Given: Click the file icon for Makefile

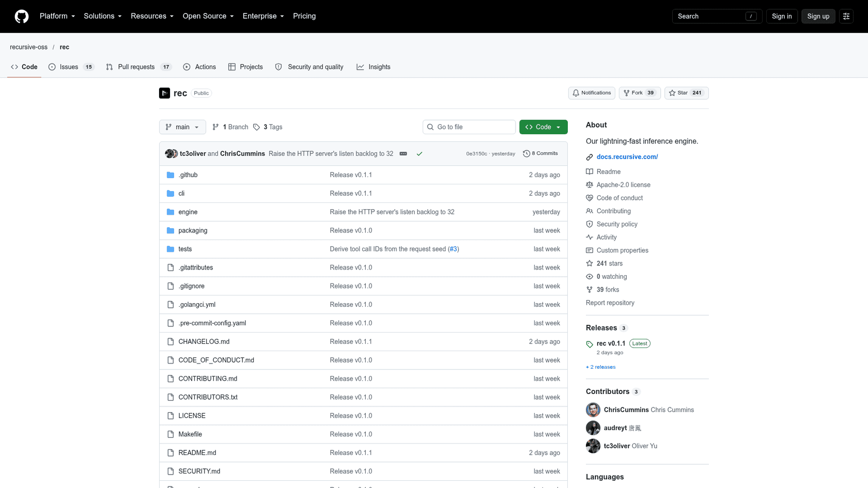Looking at the screenshot, I should (x=171, y=434).
